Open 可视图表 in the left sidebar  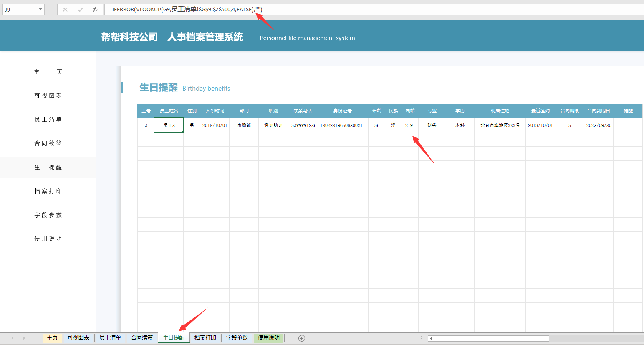(x=48, y=96)
